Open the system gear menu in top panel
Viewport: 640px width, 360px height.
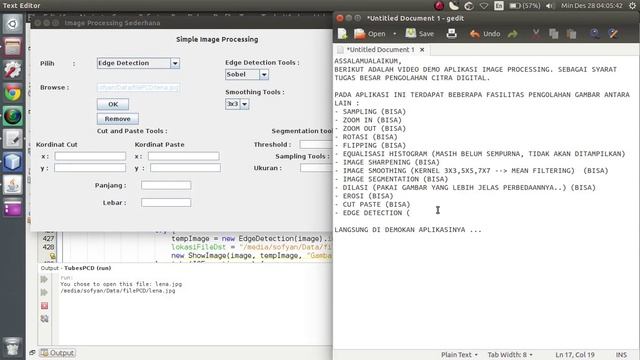coord(632,6)
